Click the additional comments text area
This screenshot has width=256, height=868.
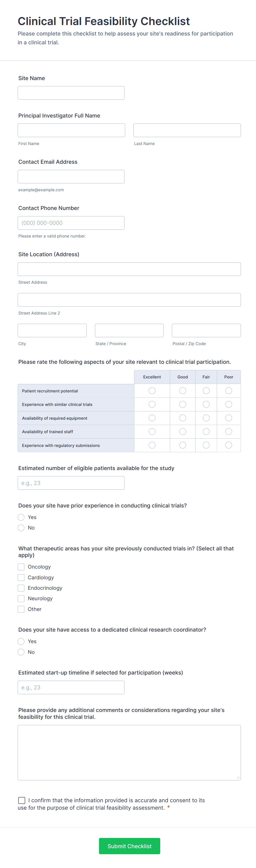tap(129, 752)
